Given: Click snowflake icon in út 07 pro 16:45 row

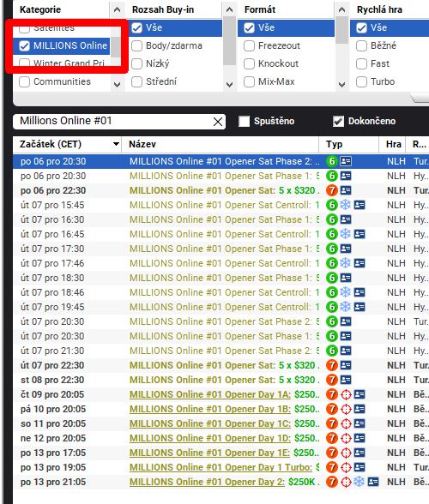Looking at the screenshot, I should (345, 234).
